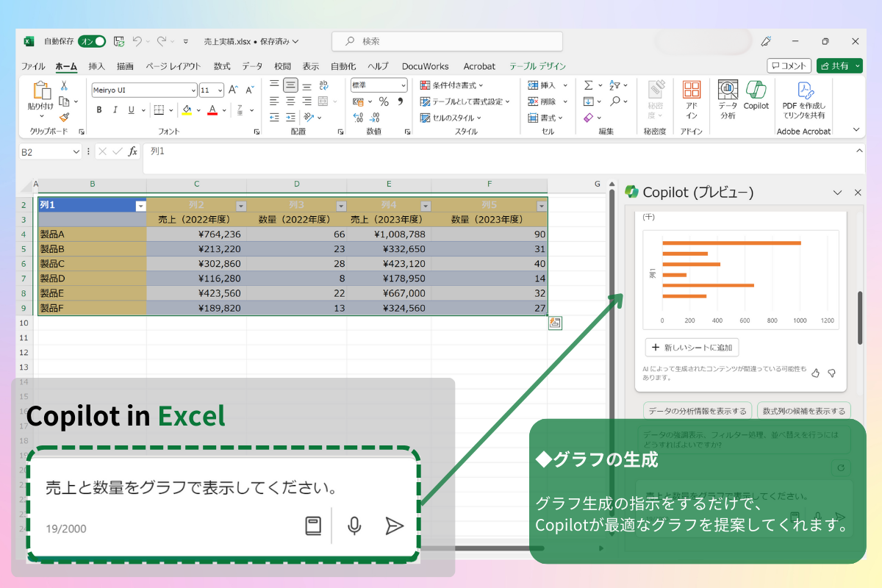Click the Orientation text-angle icon
Viewport: 882px width, 588px height.
[x=308, y=117]
